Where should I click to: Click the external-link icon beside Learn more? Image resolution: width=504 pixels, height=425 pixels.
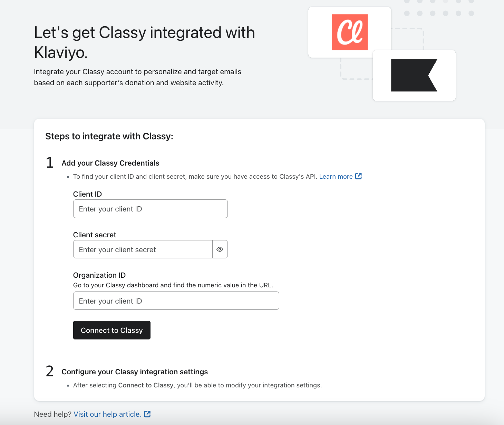click(x=359, y=176)
